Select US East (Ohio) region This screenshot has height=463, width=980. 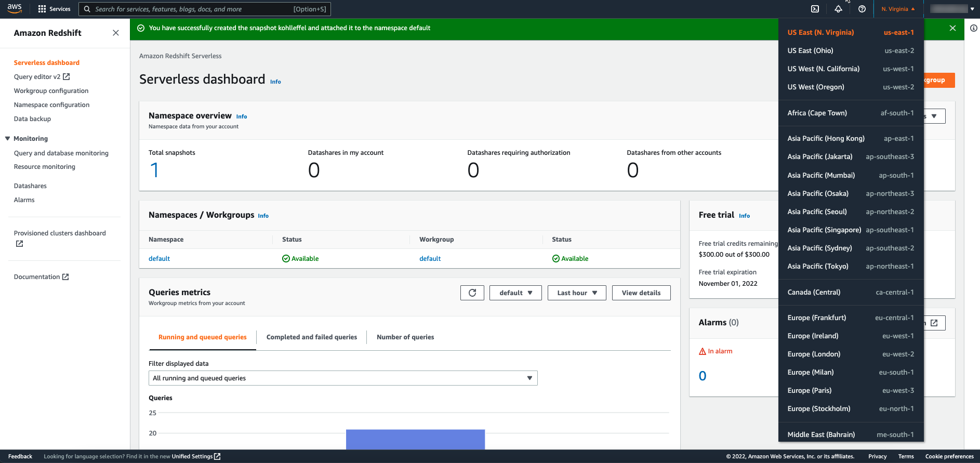point(851,50)
